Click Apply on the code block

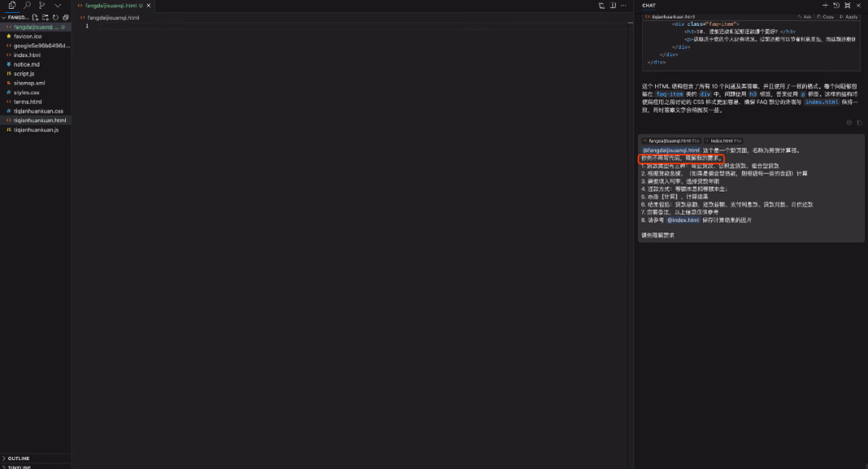[849, 17]
